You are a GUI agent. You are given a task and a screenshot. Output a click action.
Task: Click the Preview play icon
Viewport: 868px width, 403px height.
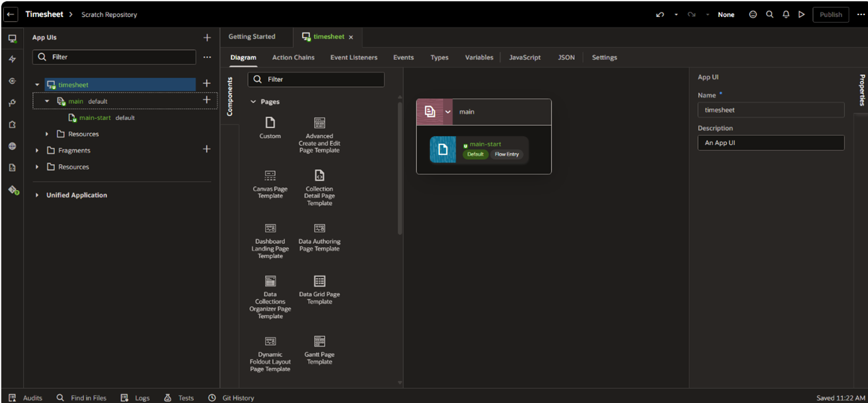click(801, 14)
